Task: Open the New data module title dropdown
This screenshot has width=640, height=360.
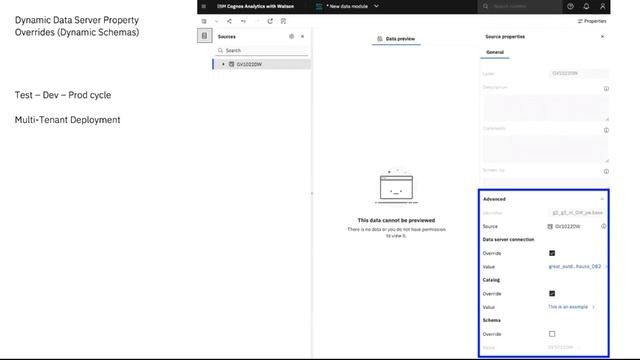Action: (376, 6)
